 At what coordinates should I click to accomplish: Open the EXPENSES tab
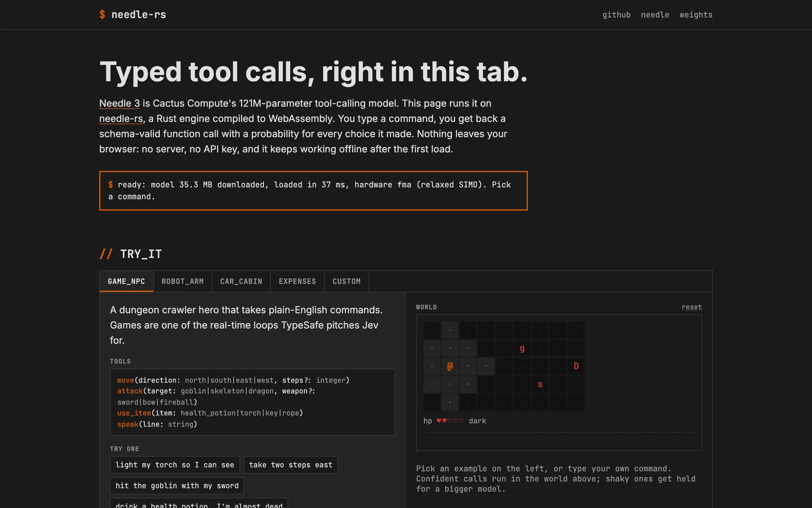pos(297,281)
